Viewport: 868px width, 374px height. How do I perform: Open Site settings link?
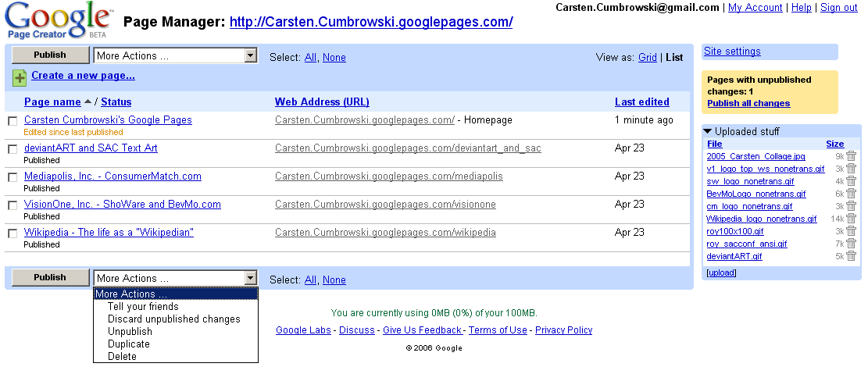732,52
